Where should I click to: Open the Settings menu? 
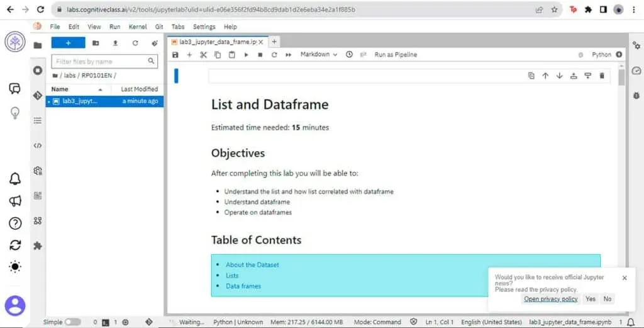pyautogui.click(x=204, y=26)
